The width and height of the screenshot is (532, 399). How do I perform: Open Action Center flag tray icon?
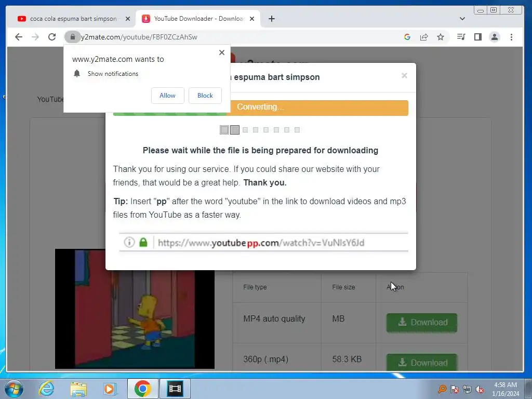pyautogui.click(x=455, y=389)
